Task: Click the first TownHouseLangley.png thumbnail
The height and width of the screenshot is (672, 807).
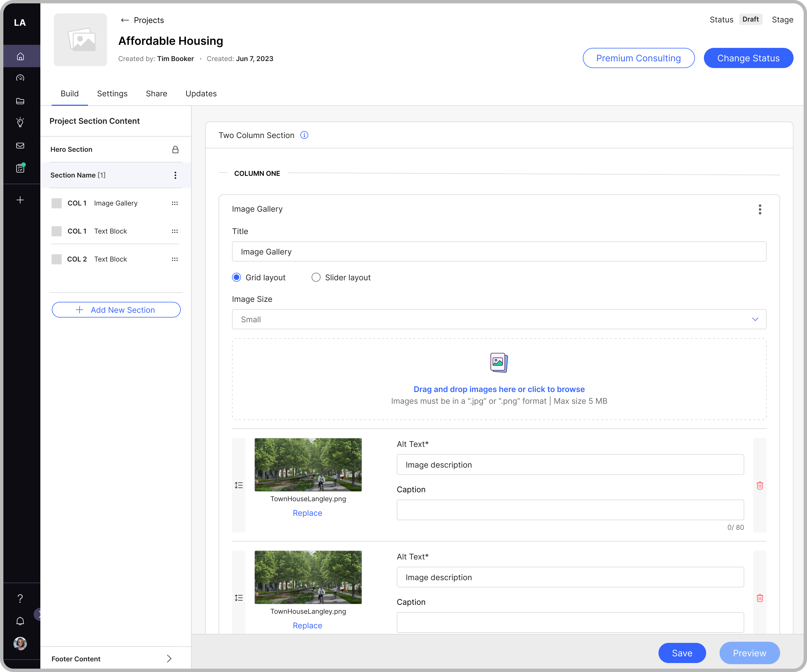Action: [x=308, y=465]
